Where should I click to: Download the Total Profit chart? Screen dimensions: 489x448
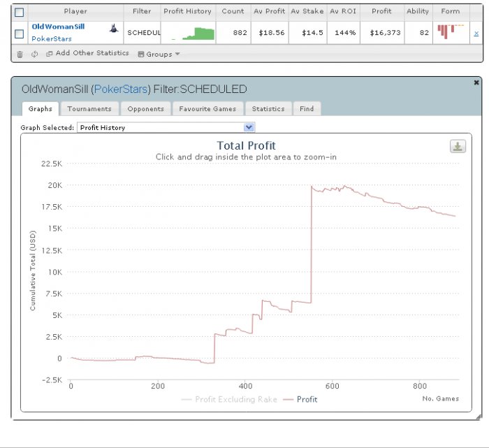458,146
